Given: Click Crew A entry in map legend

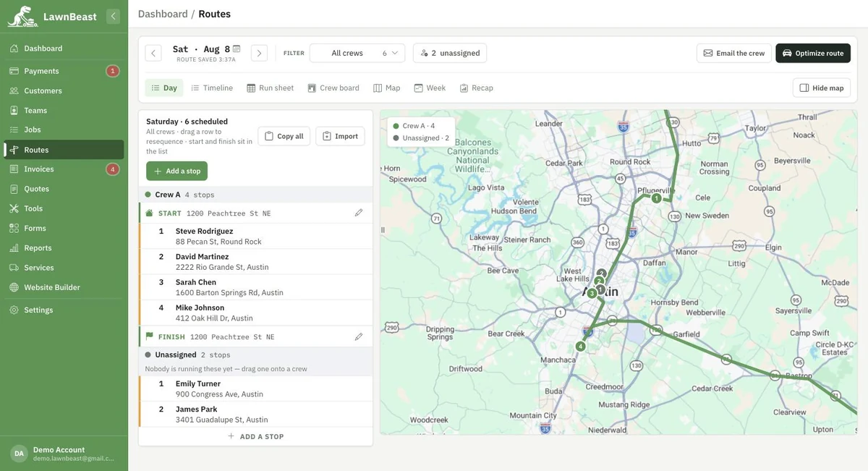Looking at the screenshot, I should coord(414,126).
